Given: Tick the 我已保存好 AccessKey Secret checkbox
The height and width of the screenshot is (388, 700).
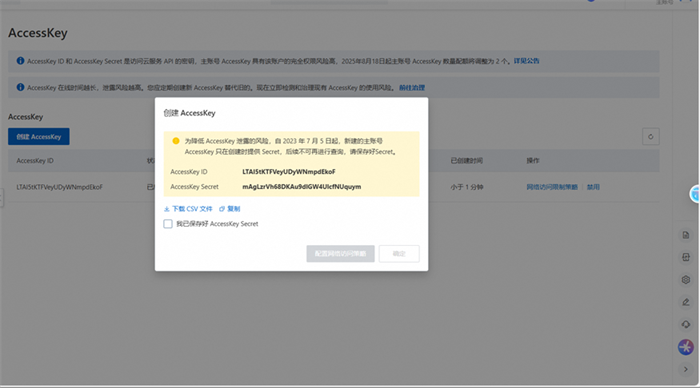Looking at the screenshot, I should click(x=168, y=224).
